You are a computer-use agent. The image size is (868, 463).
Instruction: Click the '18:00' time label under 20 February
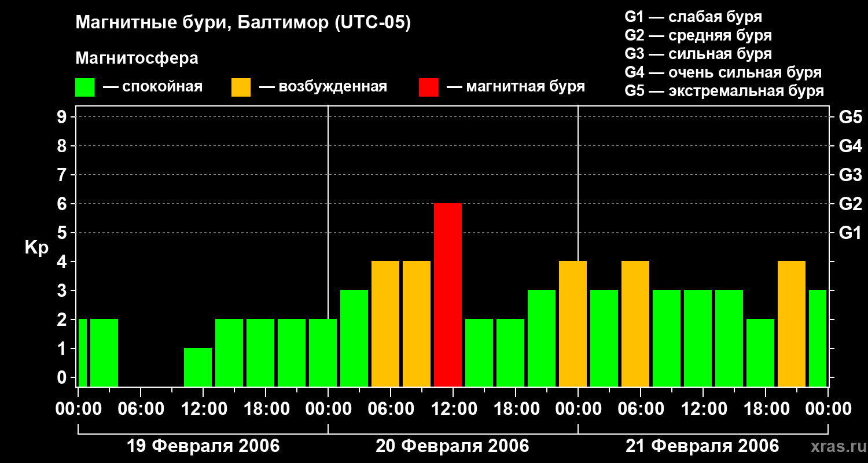(x=516, y=409)
